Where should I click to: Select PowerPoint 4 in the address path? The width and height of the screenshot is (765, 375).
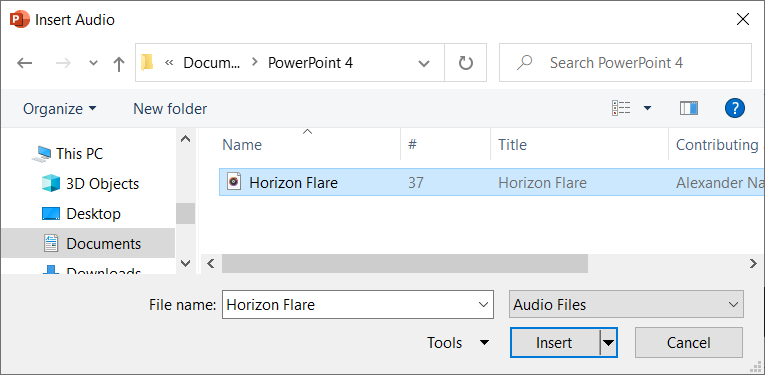point(310,62)
